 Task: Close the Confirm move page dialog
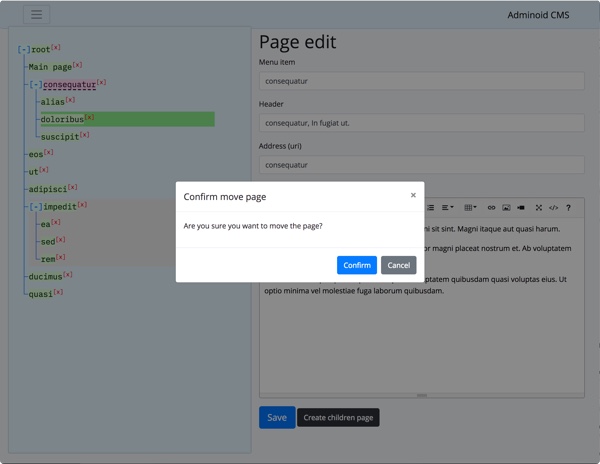pyautogui.click(x=413, y=196)
